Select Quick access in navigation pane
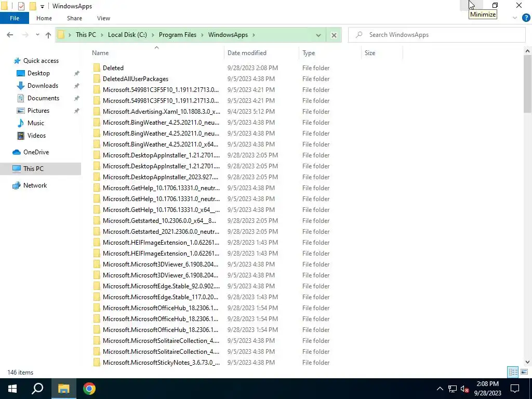This screenshot has width=532, height=399. [x=41, y=61]
